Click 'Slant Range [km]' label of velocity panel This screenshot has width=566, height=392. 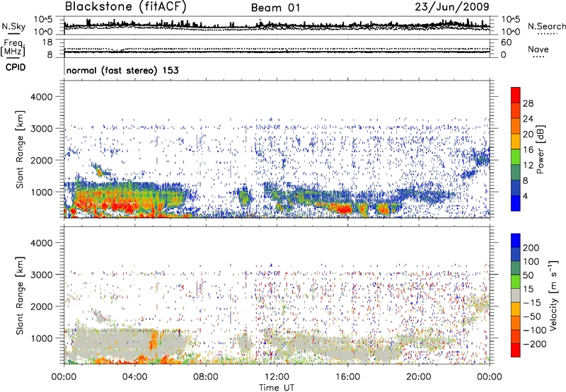coord(20,296)
